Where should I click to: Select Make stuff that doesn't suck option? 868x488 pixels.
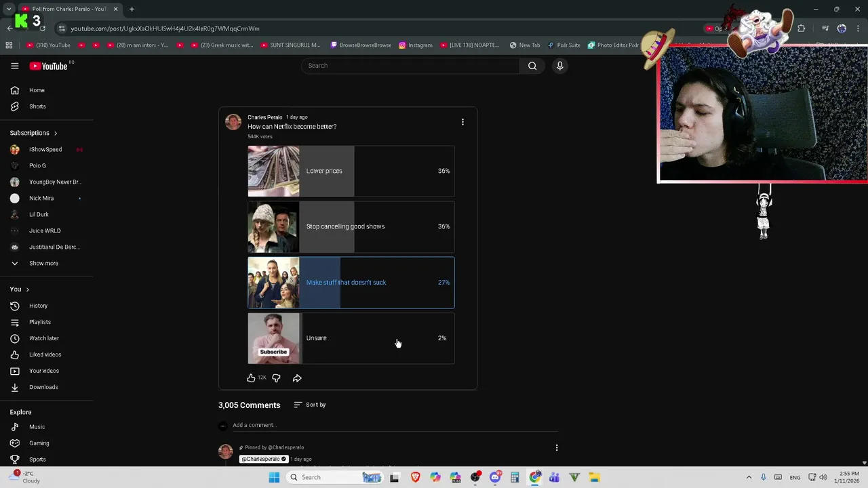351,283
